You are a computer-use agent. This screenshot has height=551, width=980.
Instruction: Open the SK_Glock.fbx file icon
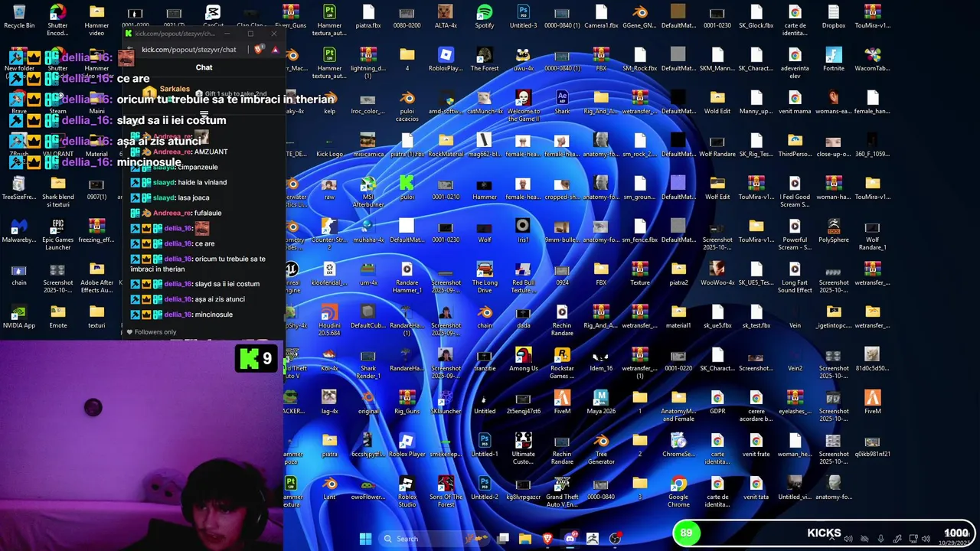click(756, 17)
